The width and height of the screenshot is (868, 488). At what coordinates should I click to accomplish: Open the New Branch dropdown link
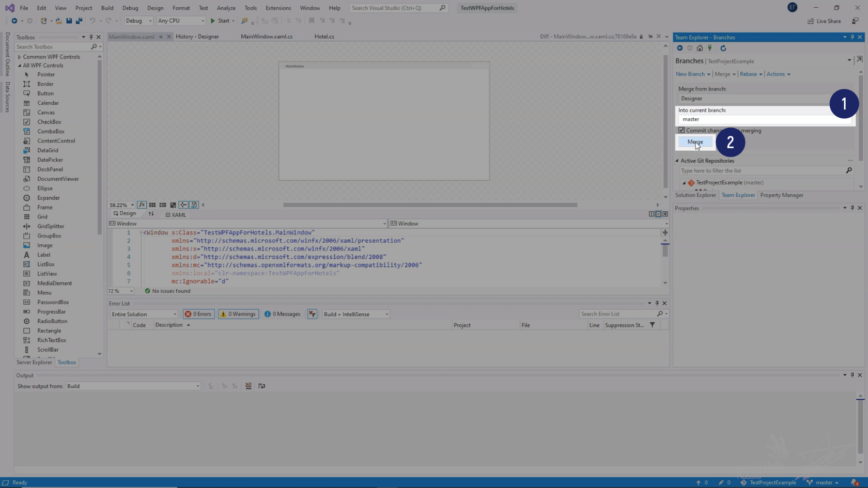tap(693, 74)
